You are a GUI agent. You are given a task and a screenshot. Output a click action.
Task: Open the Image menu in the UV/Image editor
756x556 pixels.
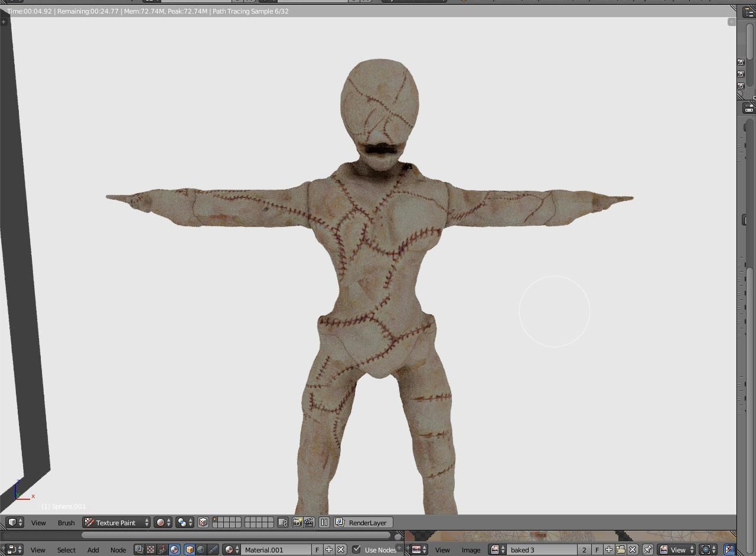pos(471,550)
